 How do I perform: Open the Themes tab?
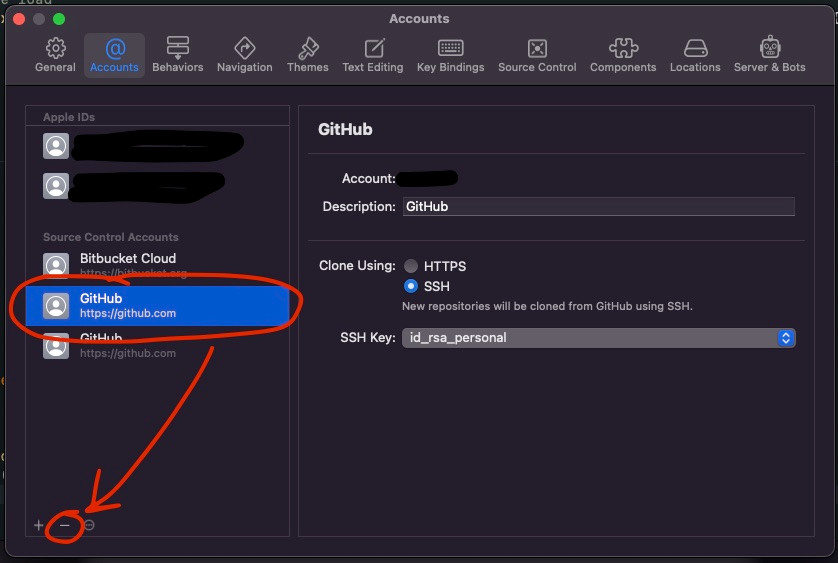coord(308,55)
